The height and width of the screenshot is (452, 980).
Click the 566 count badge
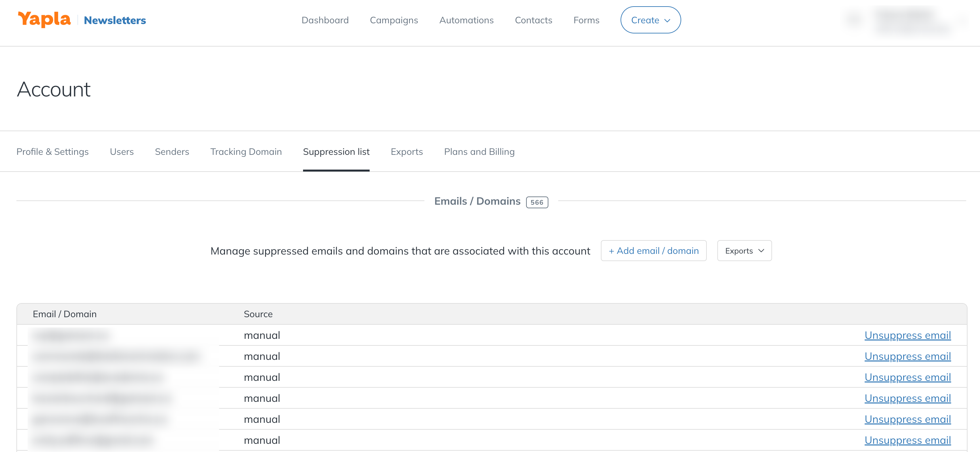click(x=537, y=202)
